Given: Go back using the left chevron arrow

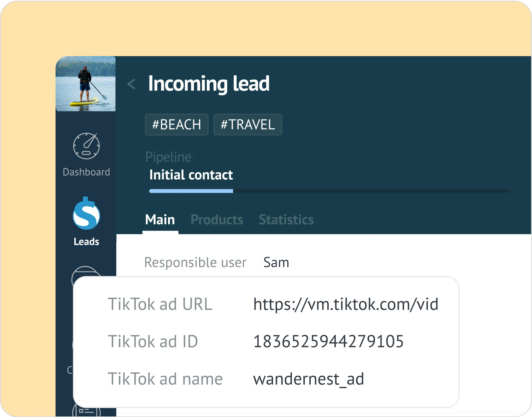Looking at the screenshot, I should pyautogui.click(x=131, y=84).
